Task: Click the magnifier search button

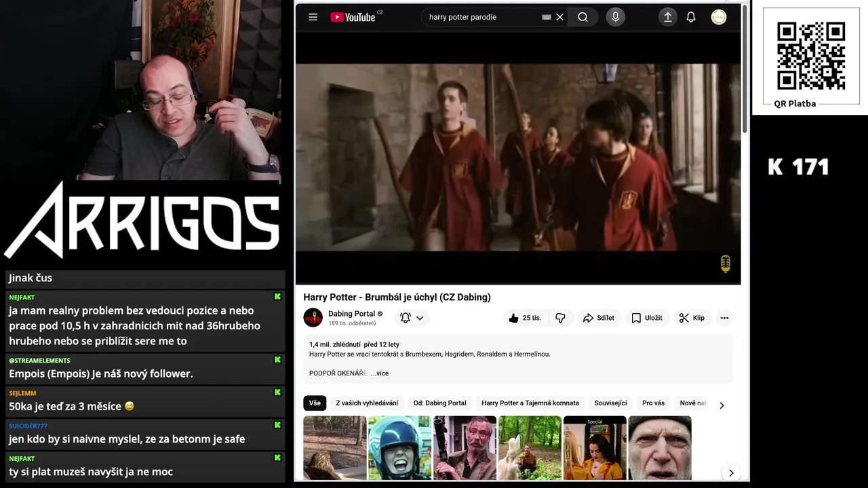Action: (583, 17)
